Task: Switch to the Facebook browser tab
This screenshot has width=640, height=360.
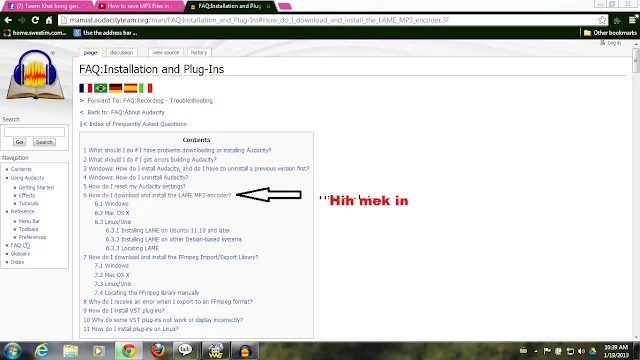Action: click(x=47, y=6)
